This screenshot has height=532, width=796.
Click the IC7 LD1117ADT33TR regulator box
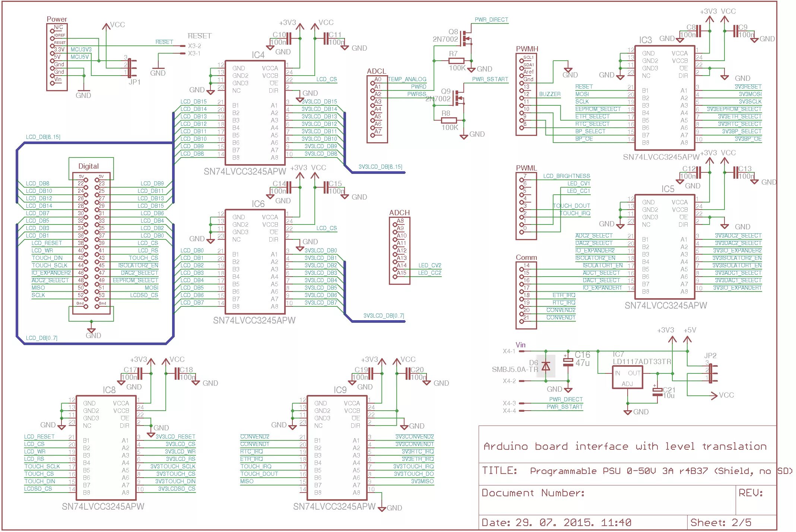627,377
